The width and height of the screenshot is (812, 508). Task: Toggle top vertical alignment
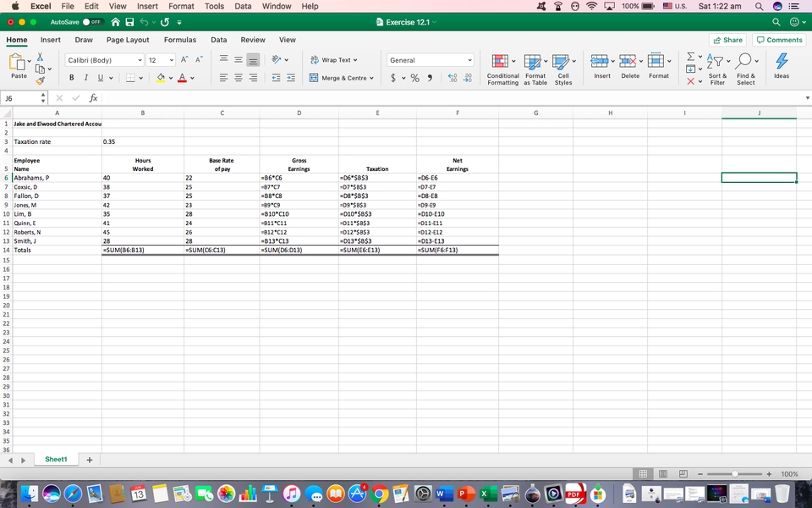pyautogui.click(x=223, y=59)
